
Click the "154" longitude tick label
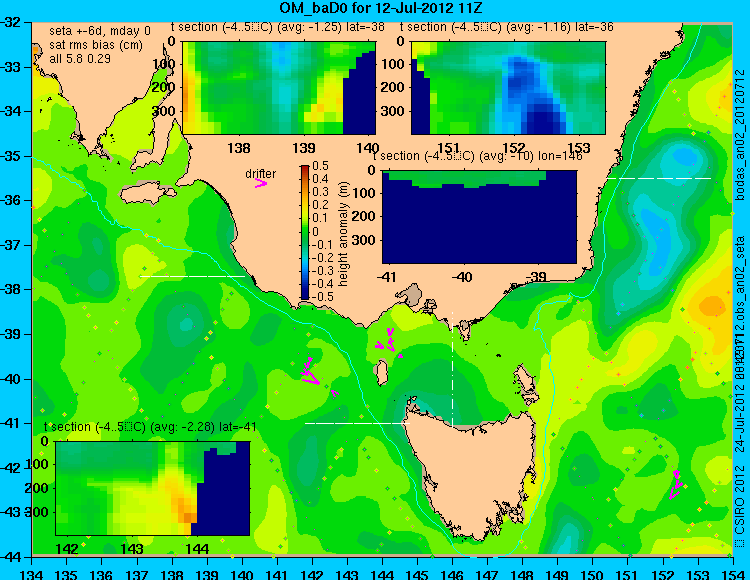[732, 574]
